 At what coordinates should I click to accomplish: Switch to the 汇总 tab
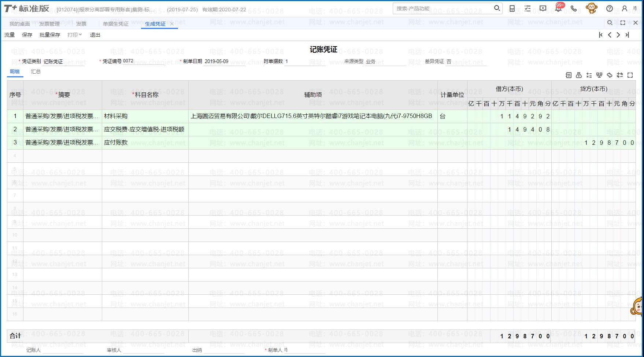36,71
